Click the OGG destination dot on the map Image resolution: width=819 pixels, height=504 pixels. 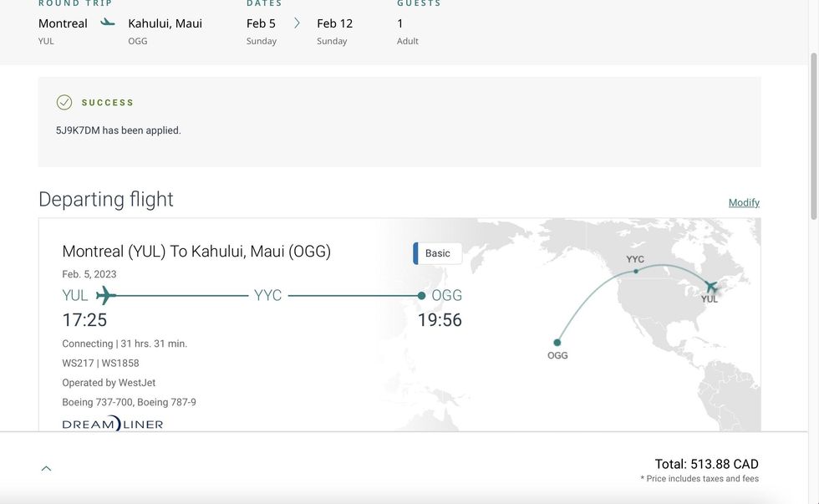coord(557,342)
